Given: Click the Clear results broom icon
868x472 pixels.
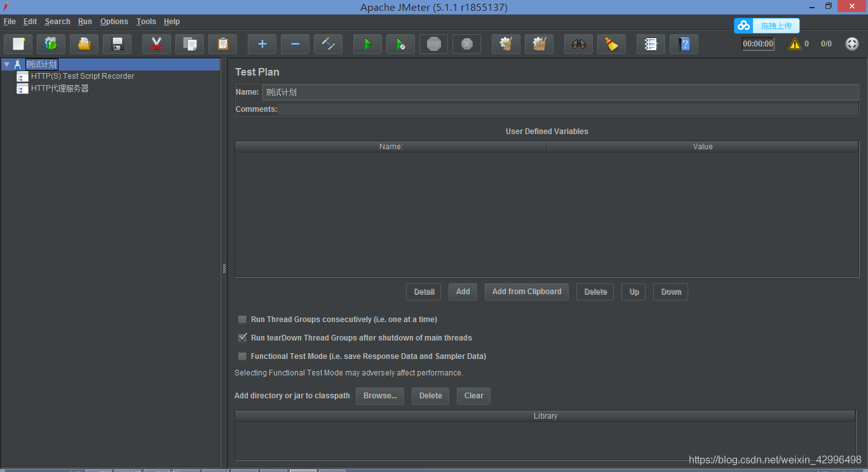Looking at the screenshot, I should 506,44.
